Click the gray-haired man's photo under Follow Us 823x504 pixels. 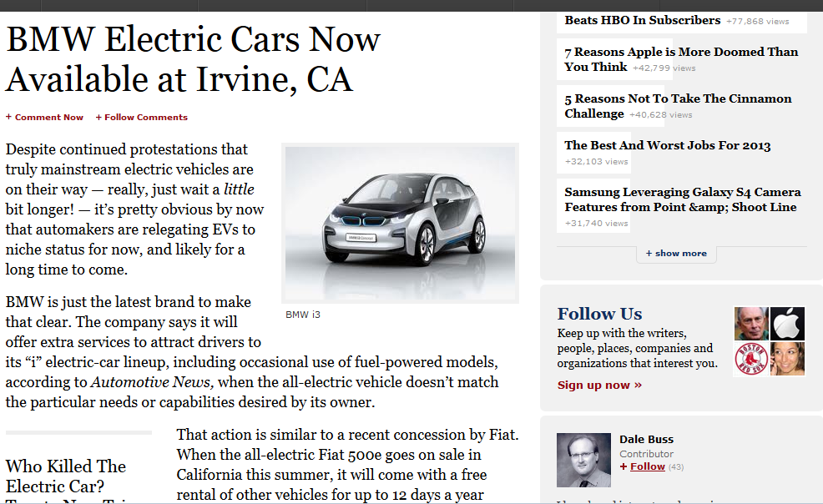point(751,324)
